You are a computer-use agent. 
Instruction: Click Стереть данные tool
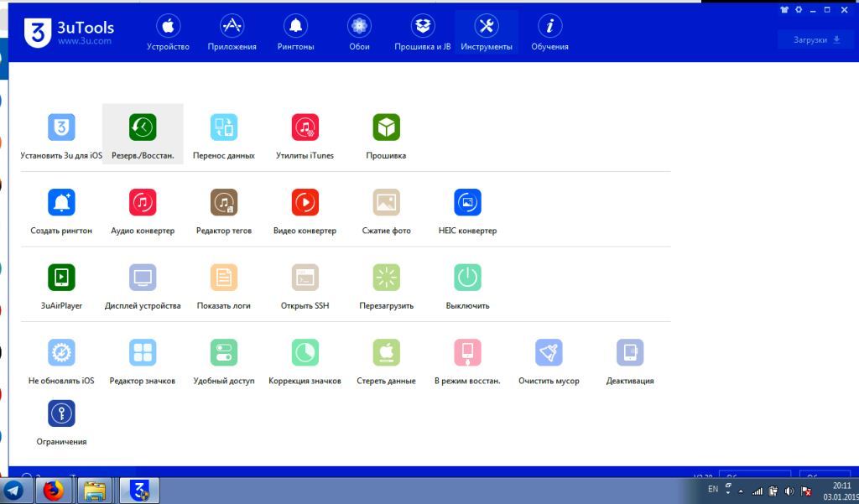tap(386, 362)
